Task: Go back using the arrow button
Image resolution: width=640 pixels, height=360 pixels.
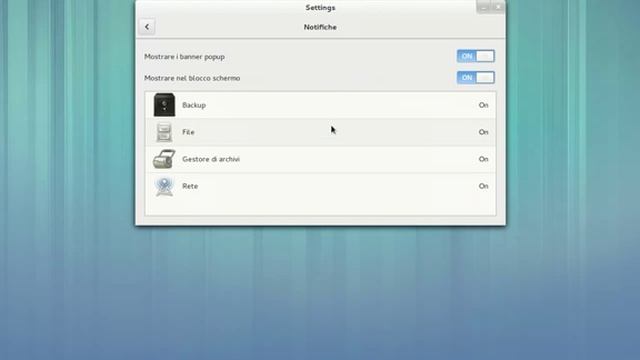Action: [x=147, y=27]
